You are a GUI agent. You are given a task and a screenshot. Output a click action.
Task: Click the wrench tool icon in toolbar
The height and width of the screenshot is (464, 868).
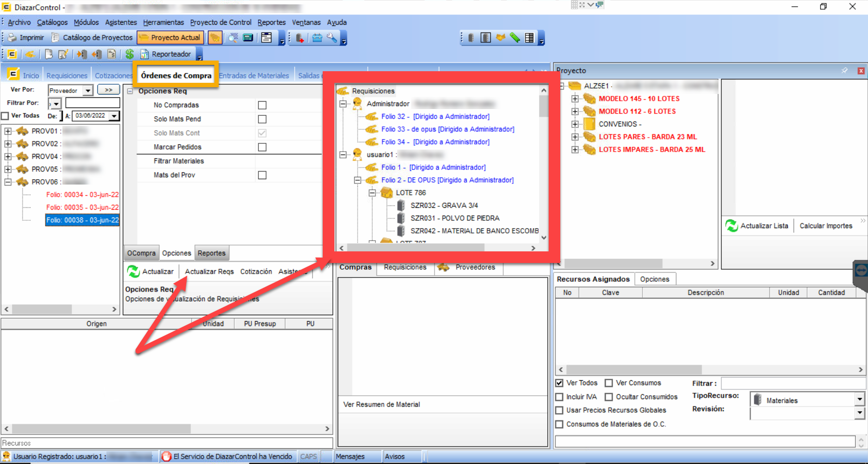tap(332, 38)
